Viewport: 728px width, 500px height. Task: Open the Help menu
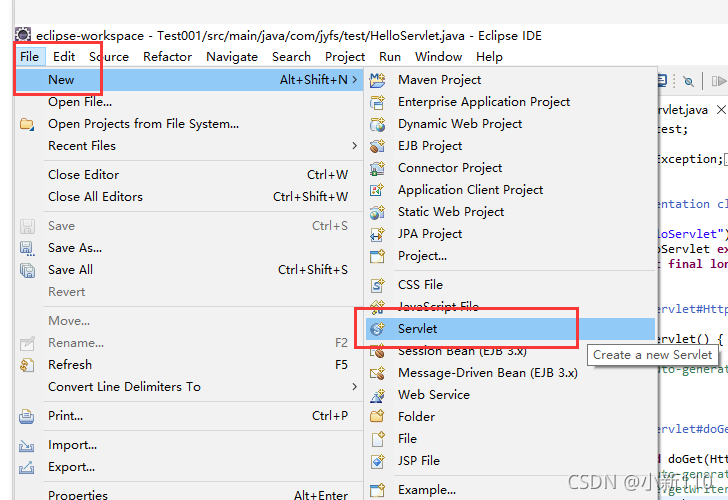click(x=489, y=57)
